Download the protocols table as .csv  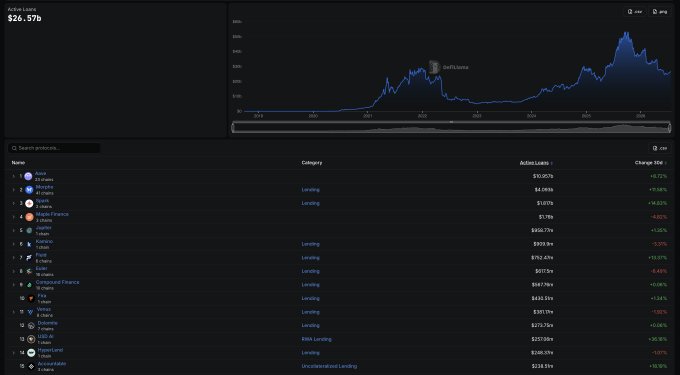coord(660,148)
